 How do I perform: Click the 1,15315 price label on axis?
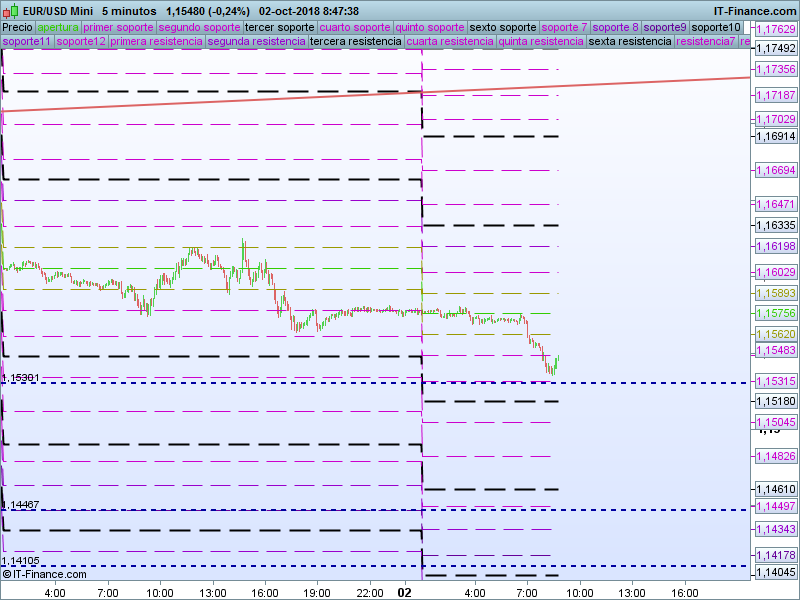click(775, 382)
